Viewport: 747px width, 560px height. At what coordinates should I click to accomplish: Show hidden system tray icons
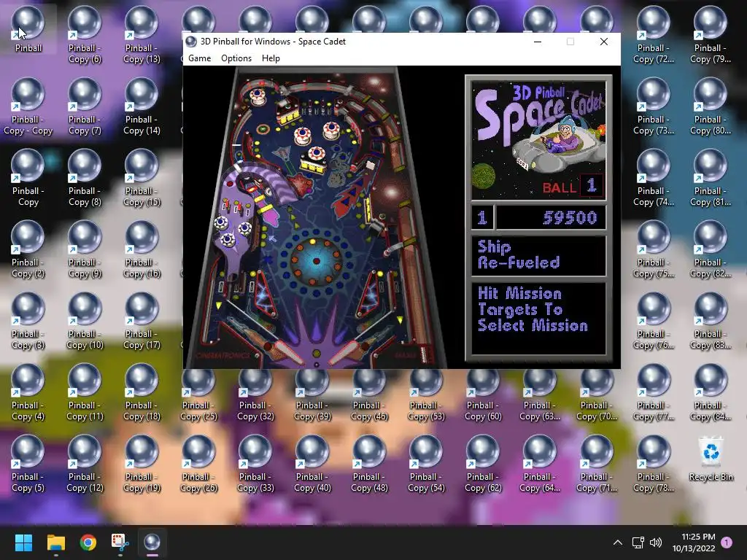tap(617, 542)
